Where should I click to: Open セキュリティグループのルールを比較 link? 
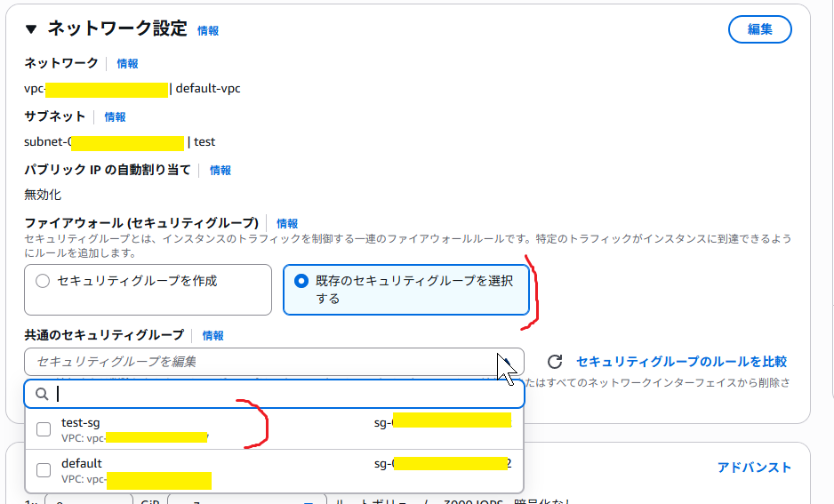click(681, 362)
